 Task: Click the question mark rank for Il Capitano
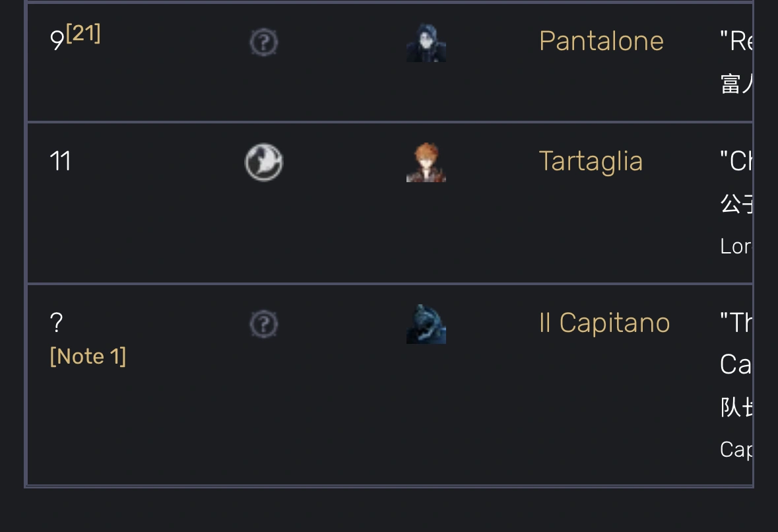point(57,323)
